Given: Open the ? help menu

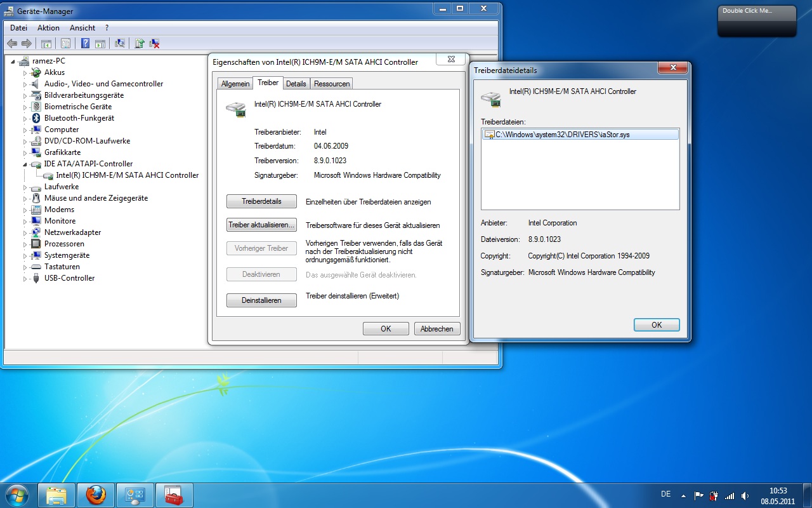Looking at the screenshot, I should pos(107,28).
